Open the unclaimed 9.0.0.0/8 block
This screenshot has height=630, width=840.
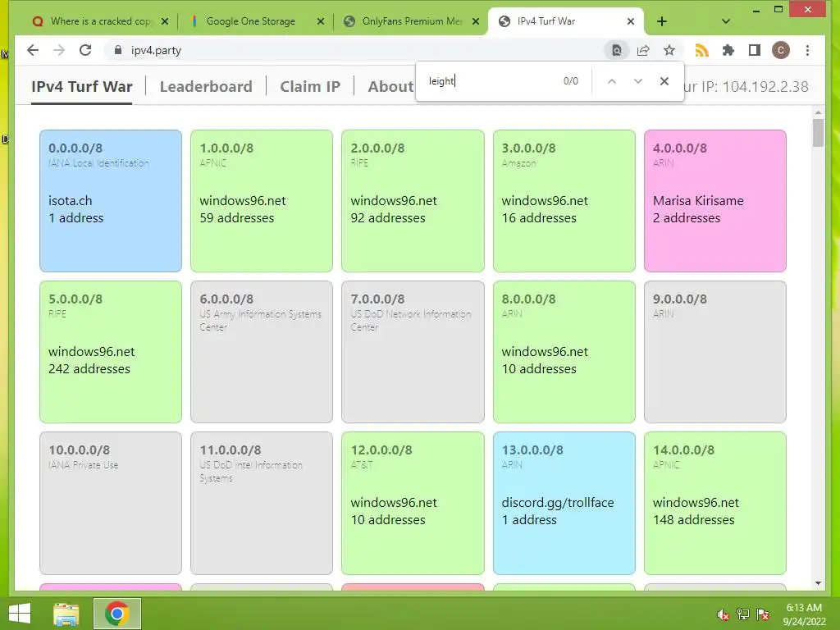[x=715, y=352]
